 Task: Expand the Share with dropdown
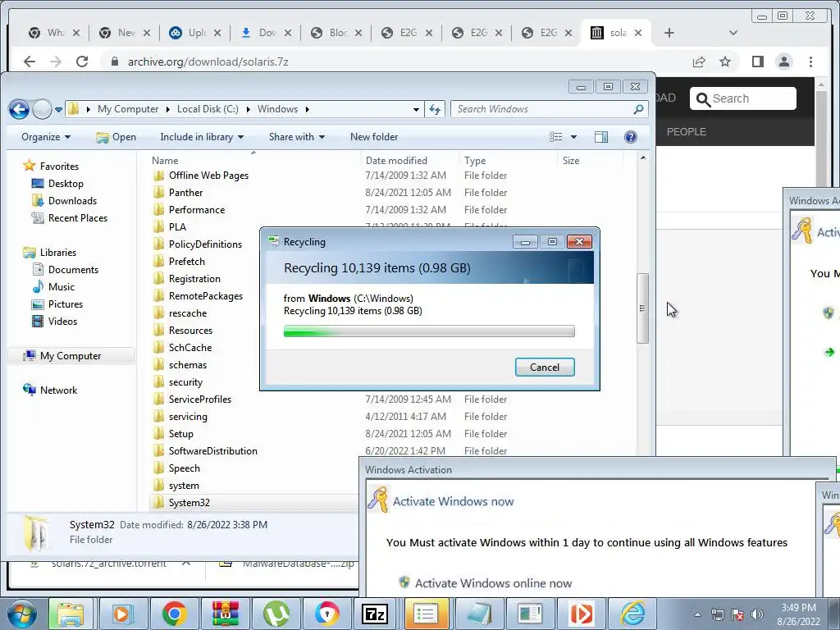tap(297, 137)
